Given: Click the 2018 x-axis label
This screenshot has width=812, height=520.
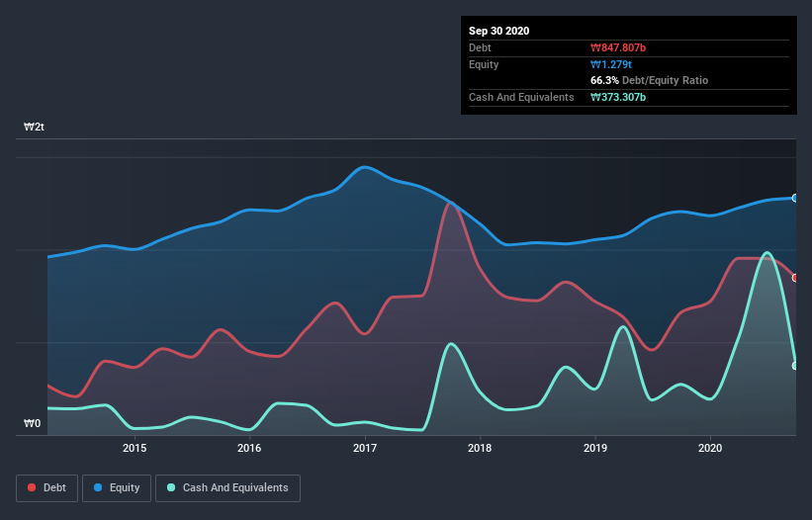Looking at the screenshot, I should (x=480, y=448).
